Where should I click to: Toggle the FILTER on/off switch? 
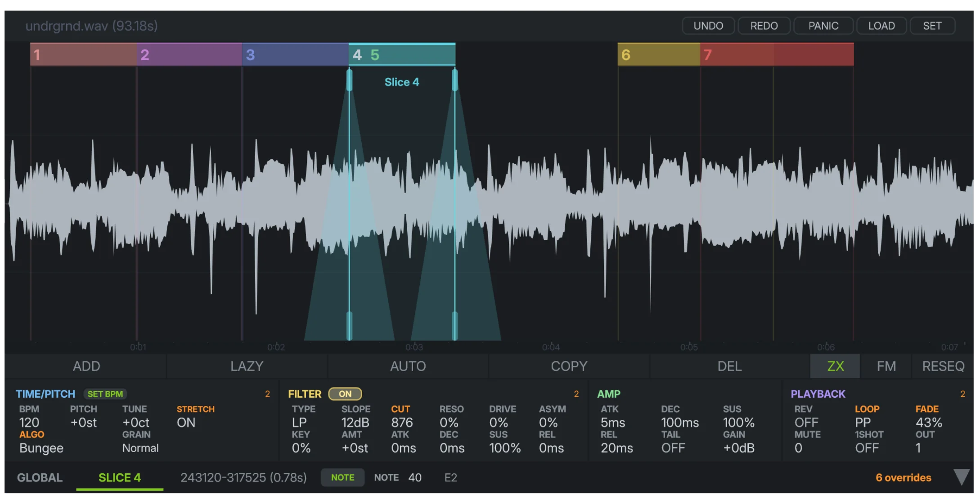(345, 394)
